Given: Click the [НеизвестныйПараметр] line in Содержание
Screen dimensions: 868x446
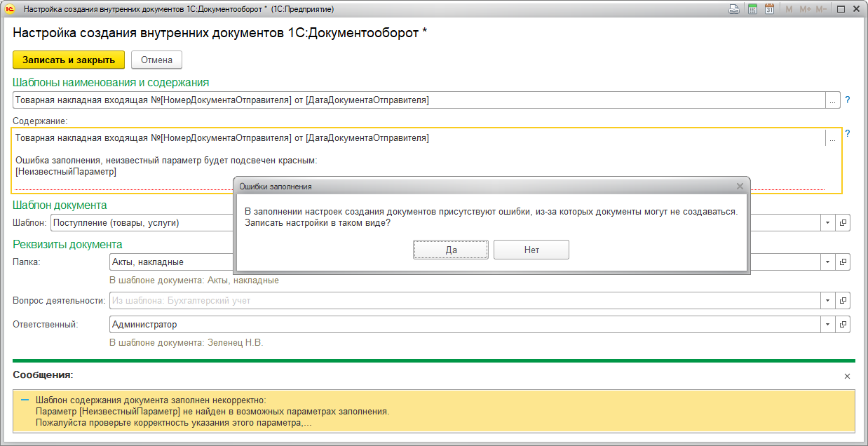Looking at the screenshot, I should point(66,171).
